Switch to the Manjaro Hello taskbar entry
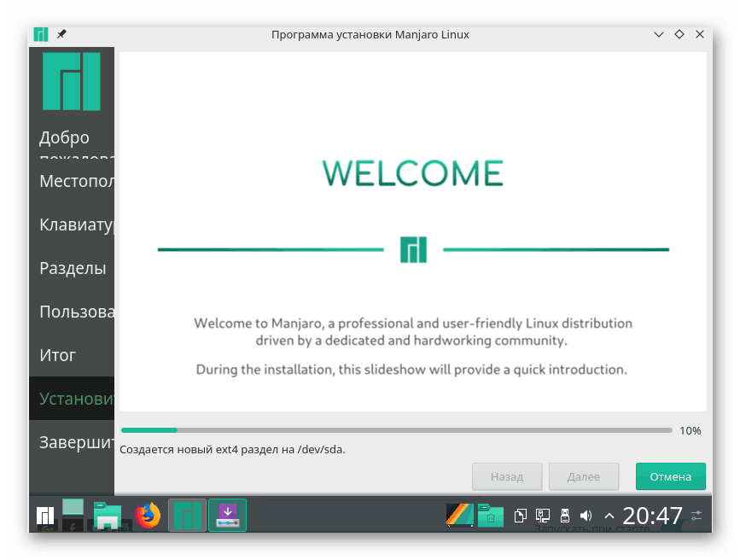Image resolution: width=740 pixels, height=560 pixels. 188,515
